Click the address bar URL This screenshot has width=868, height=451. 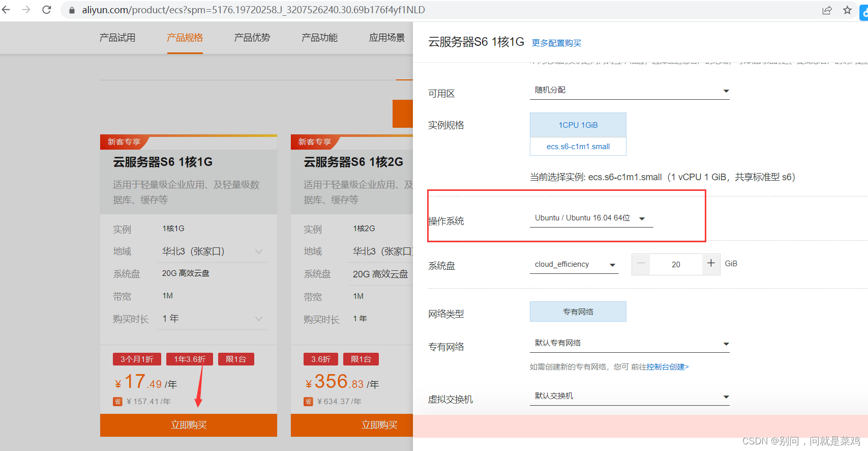[253, 10]
